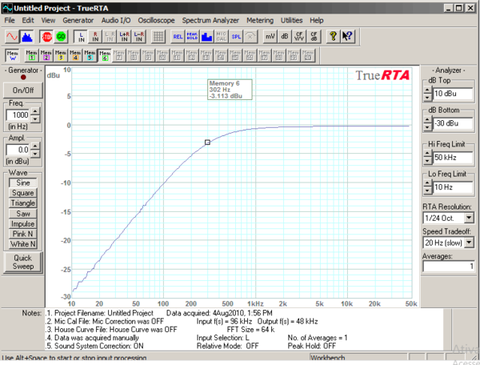The image size is (480, 365).
Task: Click the green GO icon
Action: [61, 37]
